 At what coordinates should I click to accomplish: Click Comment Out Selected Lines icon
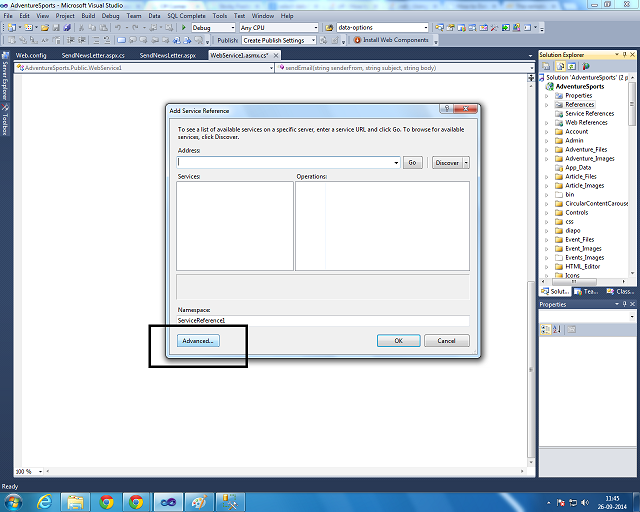96,40
